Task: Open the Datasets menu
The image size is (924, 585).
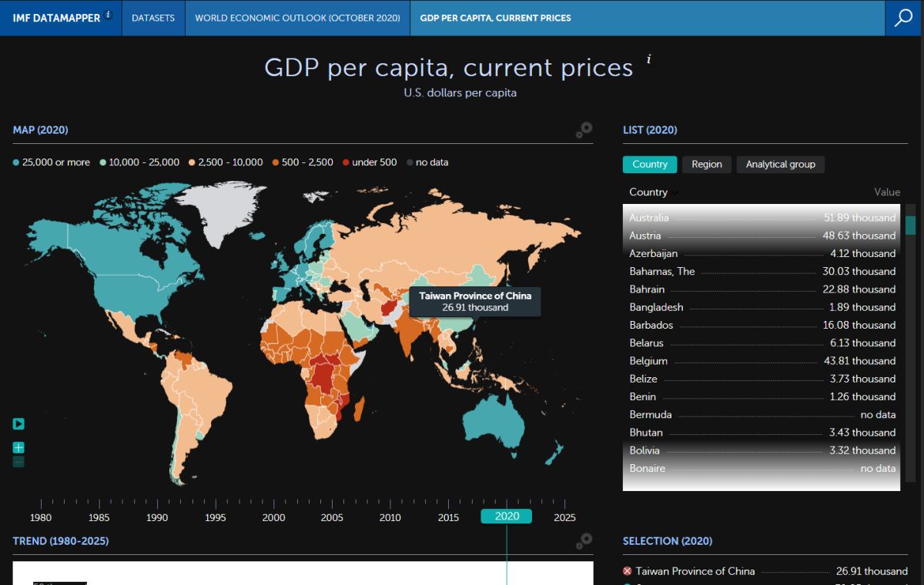Action: pyautogui.click(x=153, y=18)
